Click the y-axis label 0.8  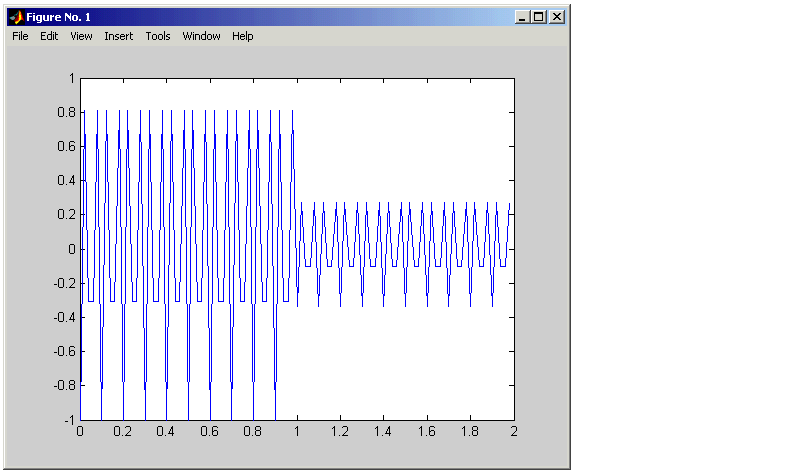(x=66, y=112)
